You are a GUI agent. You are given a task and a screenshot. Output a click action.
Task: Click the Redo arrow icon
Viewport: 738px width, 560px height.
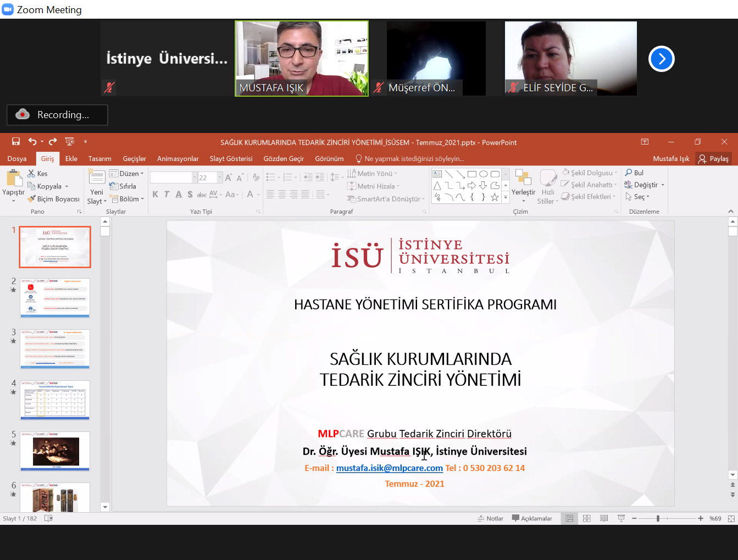pyautogui.click(x=53, y=142)
